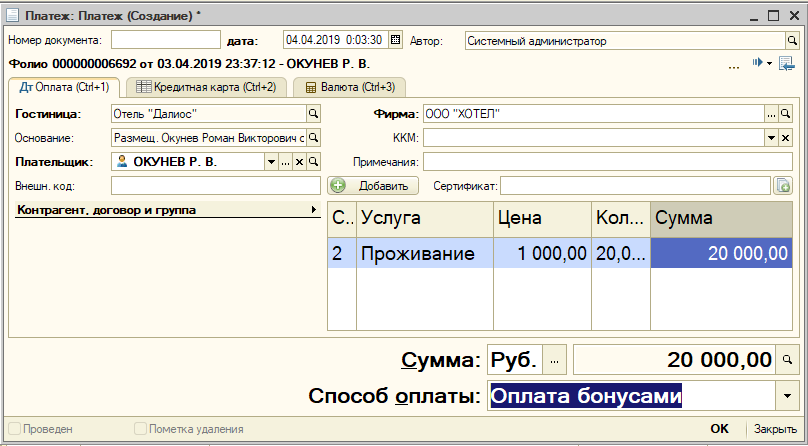The height and width of the screenshot is (446, 808).
Task: Click the Сертификат input field
Action: 635,186
